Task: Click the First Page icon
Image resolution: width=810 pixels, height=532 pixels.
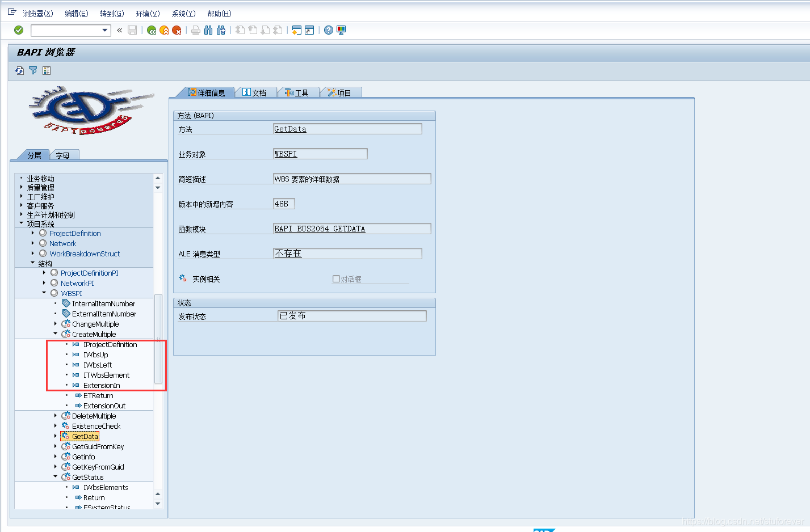Action: 240,30
